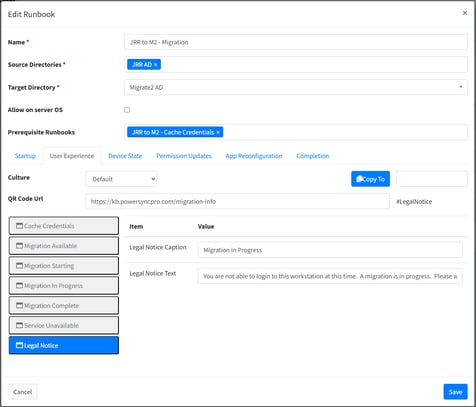Viewport: 476px width, 407px height.
Task: Cancel editing the runbook
Action: coord(23,392)
